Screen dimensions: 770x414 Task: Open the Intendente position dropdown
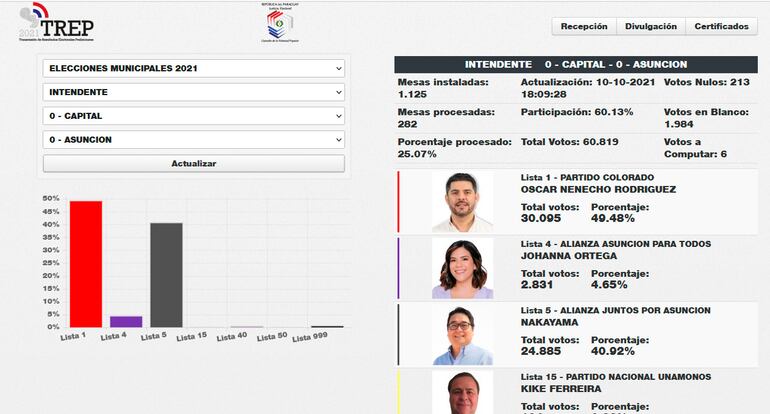click(x=193, y=92)
